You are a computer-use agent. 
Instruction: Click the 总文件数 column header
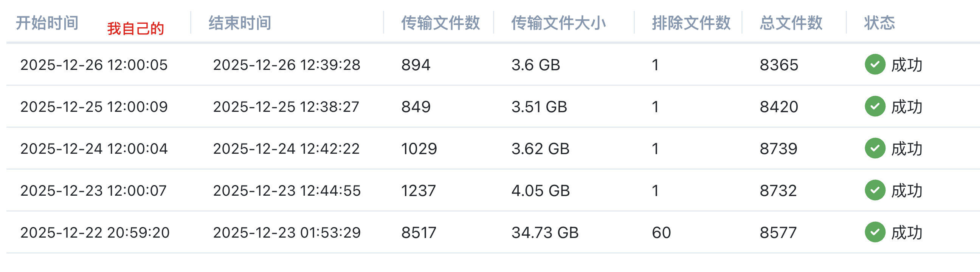[791, 23]
